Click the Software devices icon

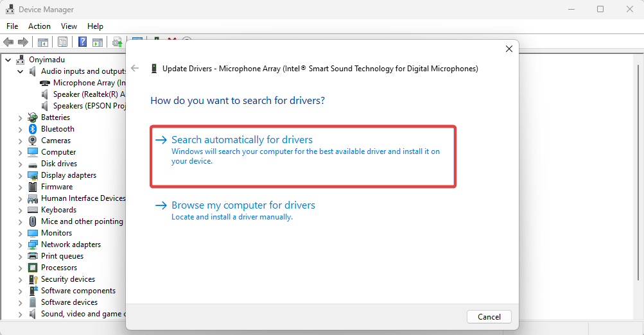point(33,302)
